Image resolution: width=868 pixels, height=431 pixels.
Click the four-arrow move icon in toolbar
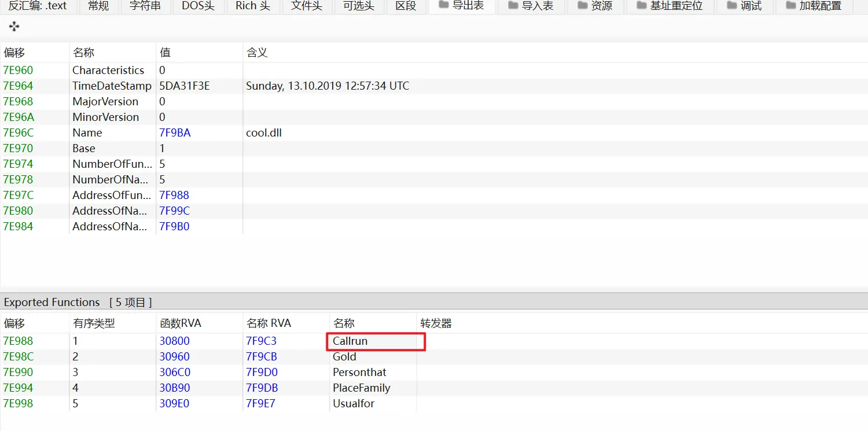(x=14, y=27)
